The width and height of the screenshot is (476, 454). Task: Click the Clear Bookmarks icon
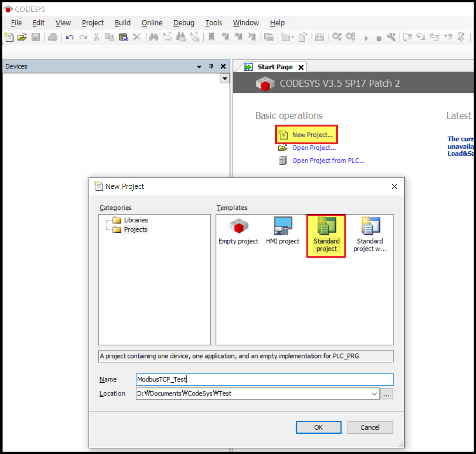(252, 37)
